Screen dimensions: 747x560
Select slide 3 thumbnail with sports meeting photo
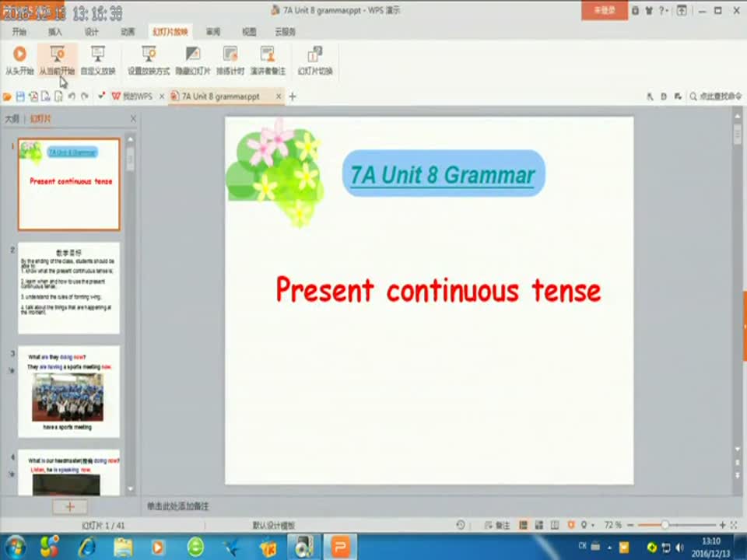(x=68, y=391)
